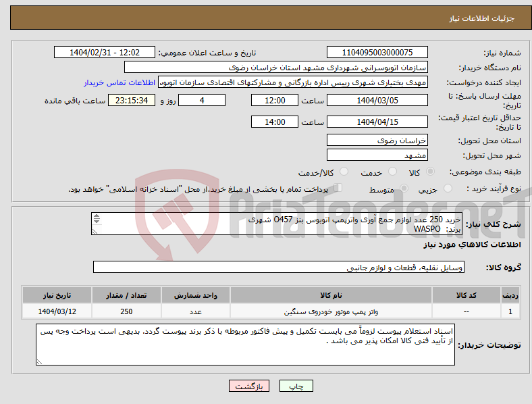Click the واحد شمارش column header
This screenshot has width=532, height=404.
pyautogui.click(x=196, y=295)
